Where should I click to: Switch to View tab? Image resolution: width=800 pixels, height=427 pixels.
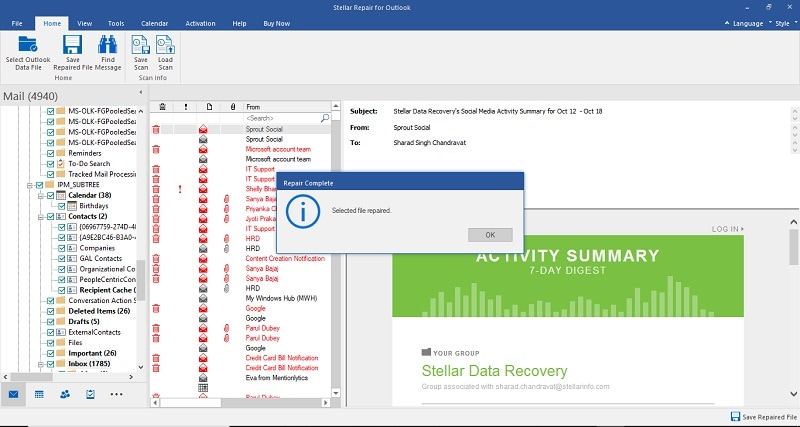pos(85,23)
